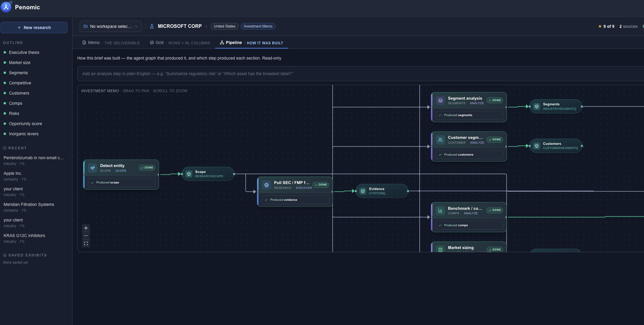Screen dimensions: 644x325
Task: Click the Evidence CITATION[] node
Action: [382, 191]
